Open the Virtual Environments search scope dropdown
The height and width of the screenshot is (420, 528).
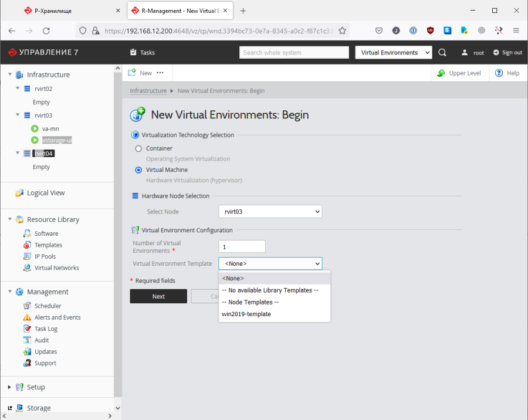coord(393,52)
